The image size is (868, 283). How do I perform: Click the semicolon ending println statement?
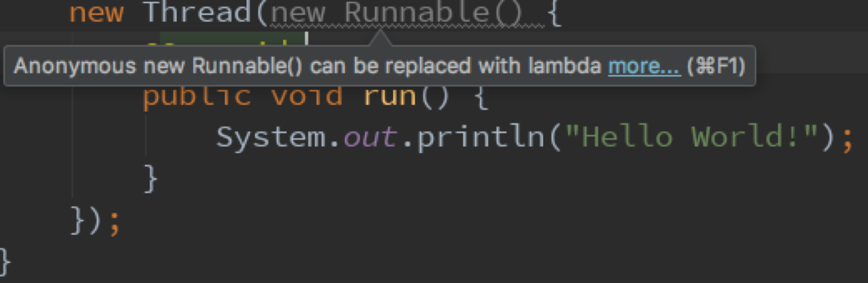tap(847, 138)
